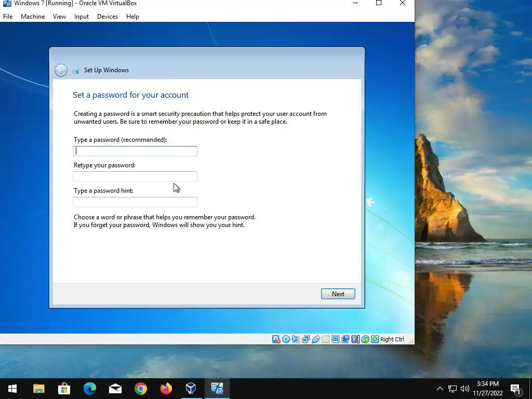Open the USB devices status icon
The width and height of the screenshot is (532, 399).
[315, 339]
